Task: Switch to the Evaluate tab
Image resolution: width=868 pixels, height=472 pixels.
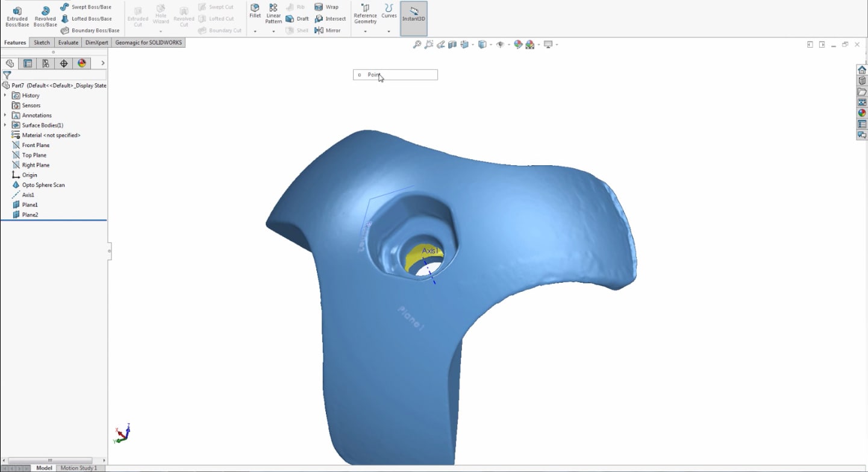Action: coord(68,43)
